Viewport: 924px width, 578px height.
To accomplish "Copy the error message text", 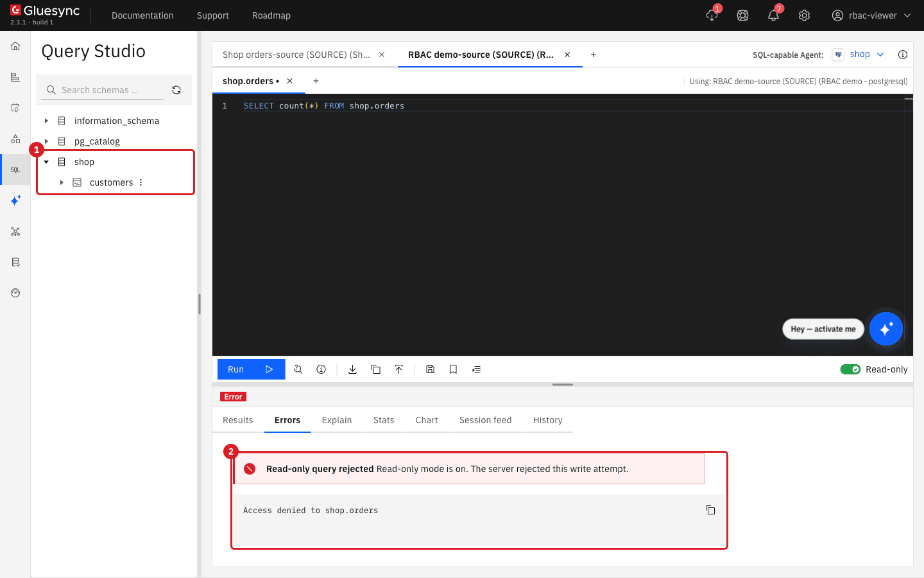I will [710, 510].
